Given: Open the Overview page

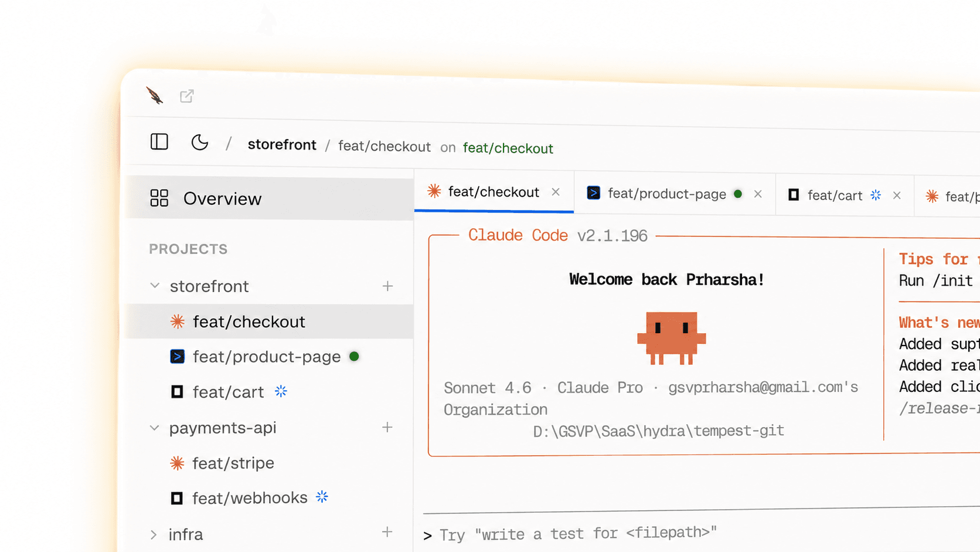Looking at the screenshot, I should click(270, 199).
